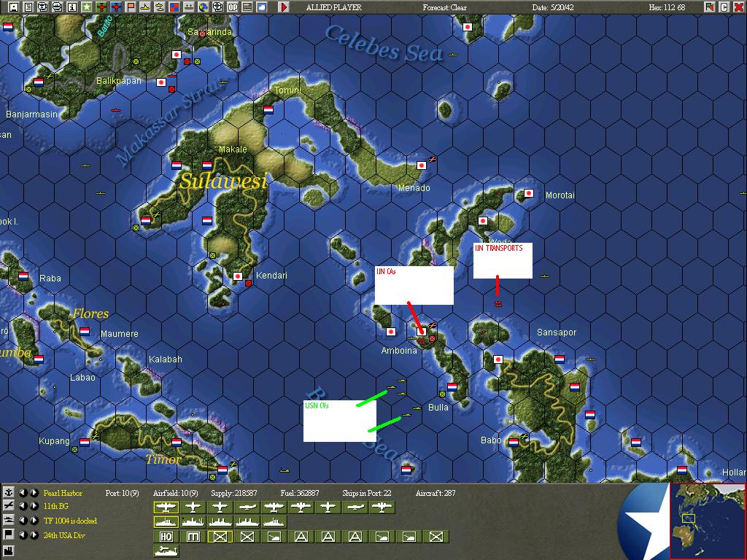Click the ship task force icon beside TF 1004
Image resolution: width=747 pixels, height=560 pixels.
click(x=9, y=521)
